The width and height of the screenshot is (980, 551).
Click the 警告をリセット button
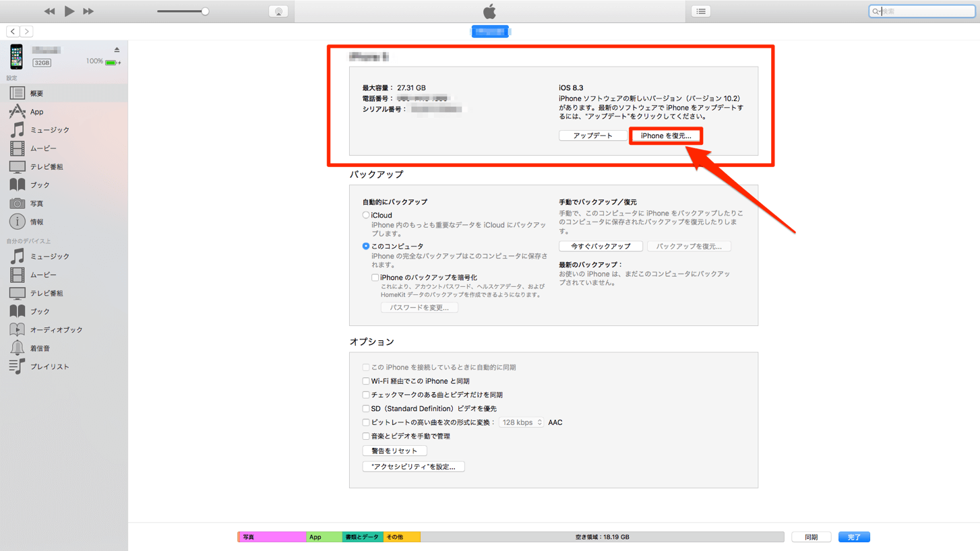coord(394,451)
